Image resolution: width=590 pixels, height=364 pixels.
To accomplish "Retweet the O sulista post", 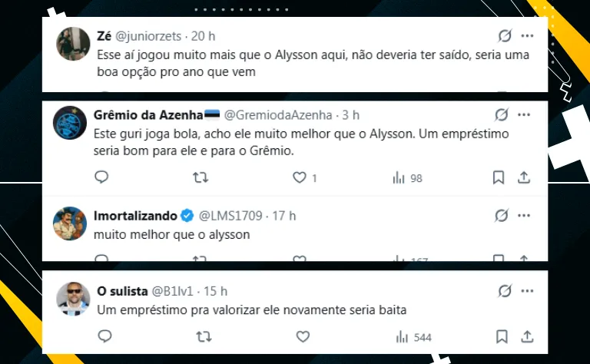I will pos(203,336).
